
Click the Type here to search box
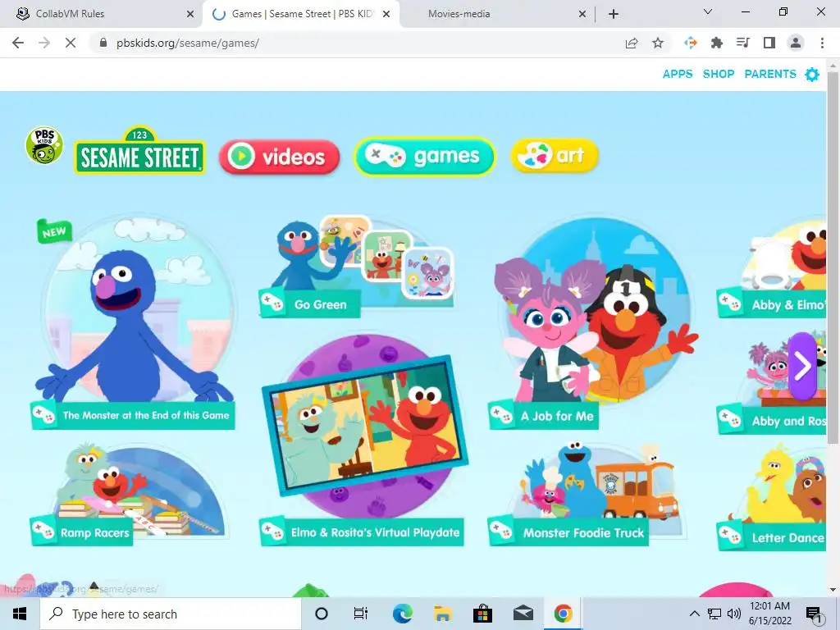click(x=171, y=614)
